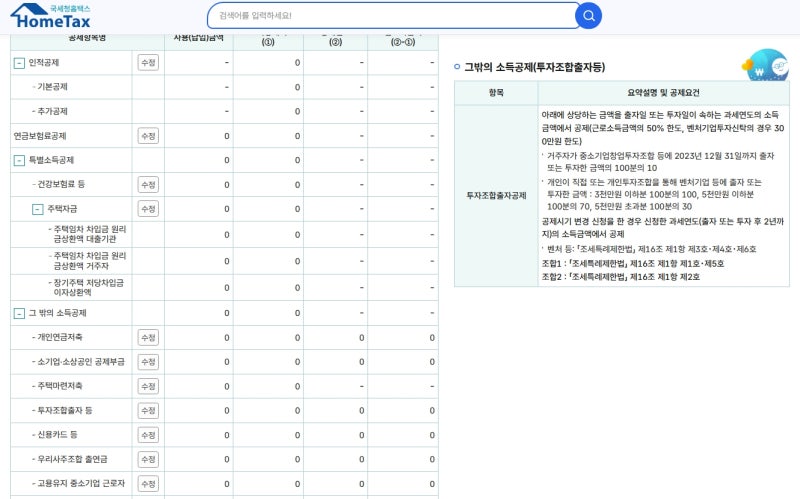This screenshot has width=800, height=499.
Task: Select the 신용카드 등 row label
Action: pyautogui.click(x=57, y=435)
